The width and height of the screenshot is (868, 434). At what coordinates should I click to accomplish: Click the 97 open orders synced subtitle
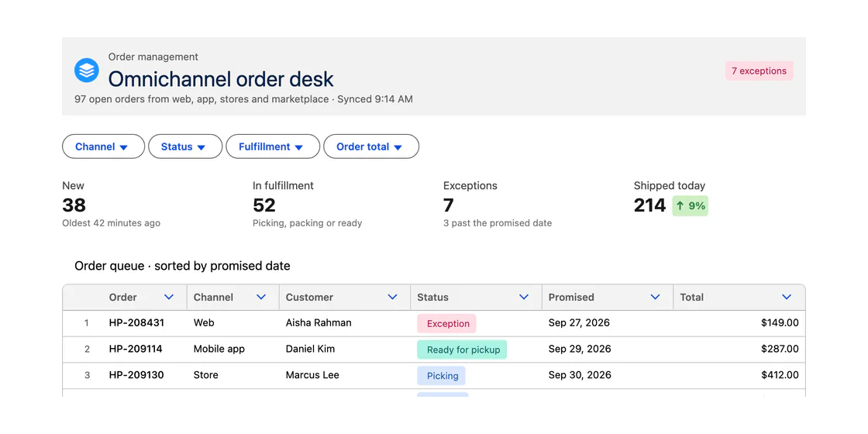[243, 99]
